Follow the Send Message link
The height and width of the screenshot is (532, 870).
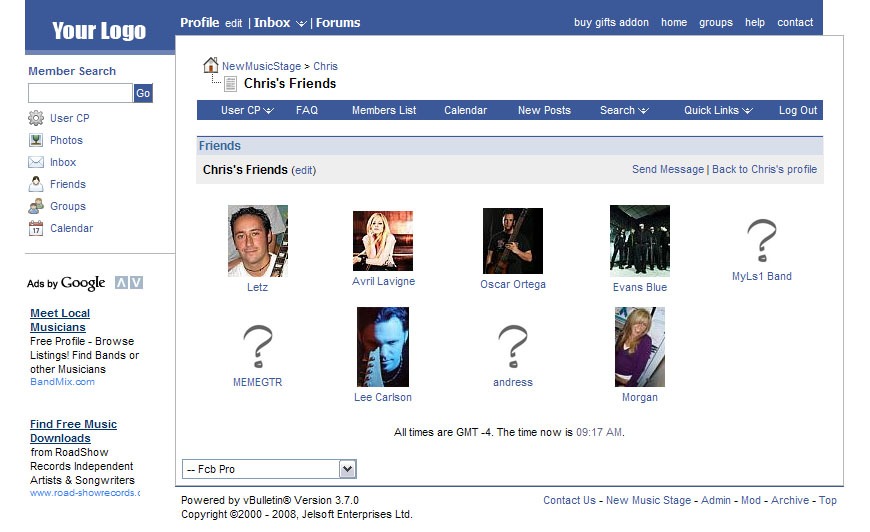667,169
